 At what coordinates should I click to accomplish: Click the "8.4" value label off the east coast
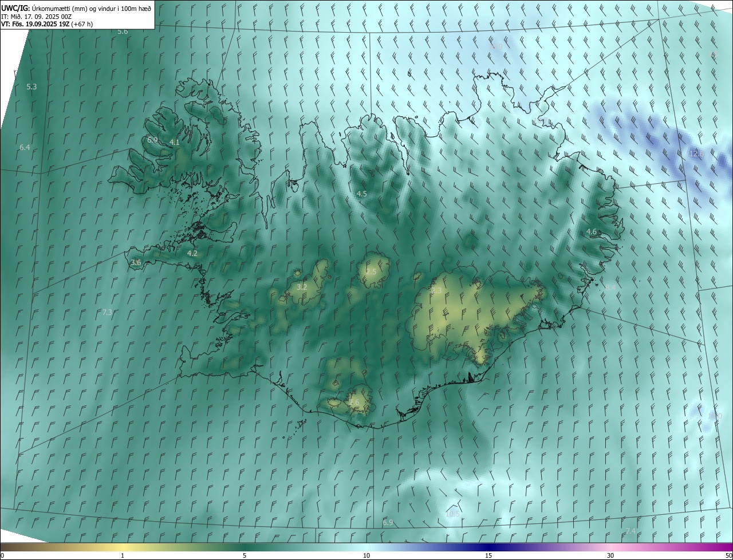pos(610,287)
